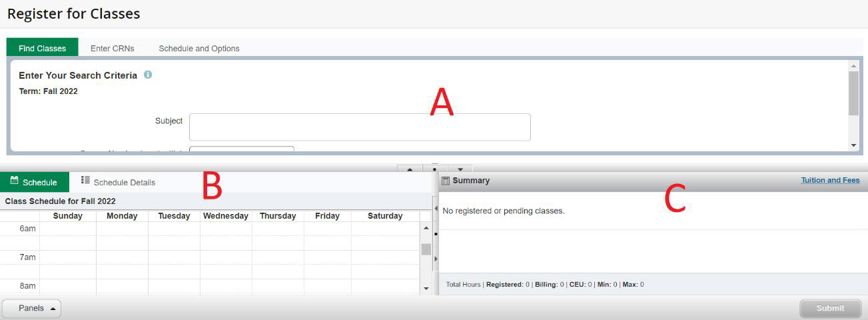Click into the Subject field
868x320 pixels.
tap(360, 127)
